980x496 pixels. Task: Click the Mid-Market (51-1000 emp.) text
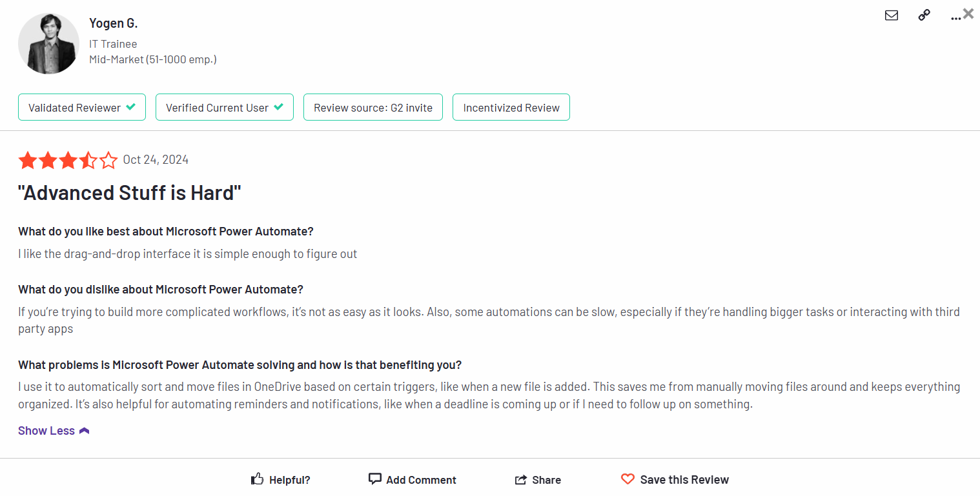click(153, 59)
